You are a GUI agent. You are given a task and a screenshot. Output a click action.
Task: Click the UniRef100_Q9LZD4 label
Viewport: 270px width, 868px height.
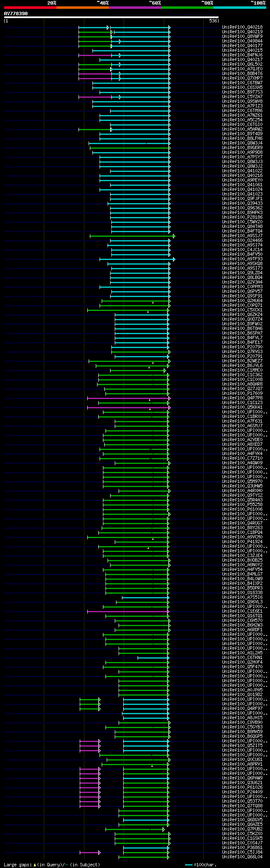pyautogui.click(x=242, y=273)
